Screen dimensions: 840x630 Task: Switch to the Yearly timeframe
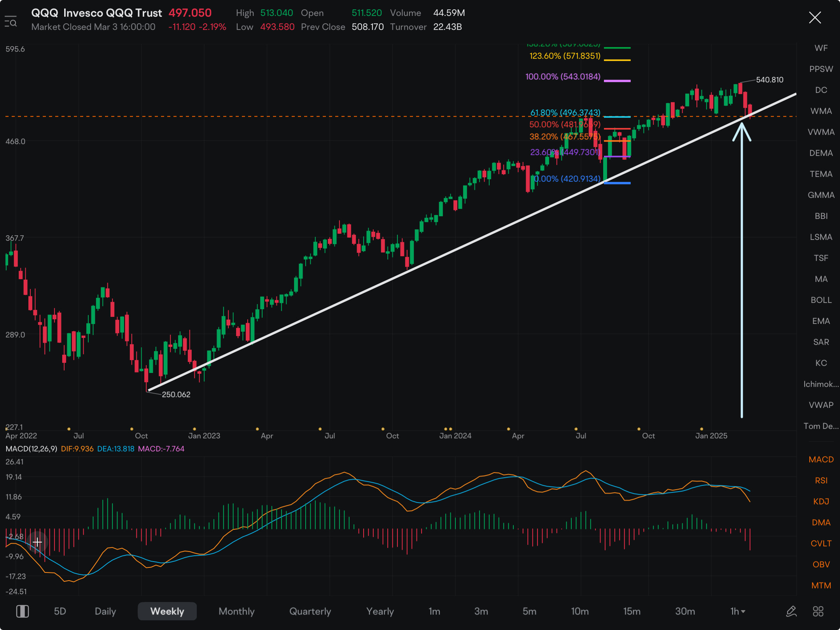pos(380,611)
